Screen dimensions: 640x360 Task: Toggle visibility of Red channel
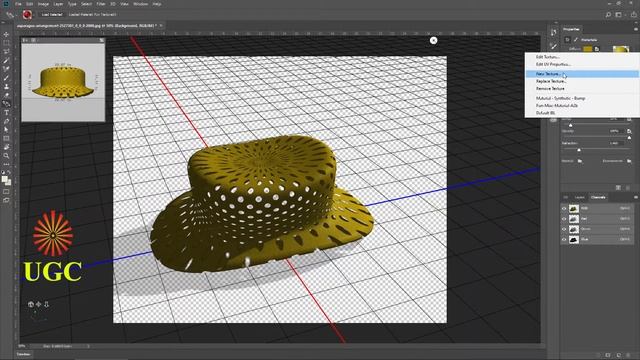pyautogui.click(x=564, y=219)
